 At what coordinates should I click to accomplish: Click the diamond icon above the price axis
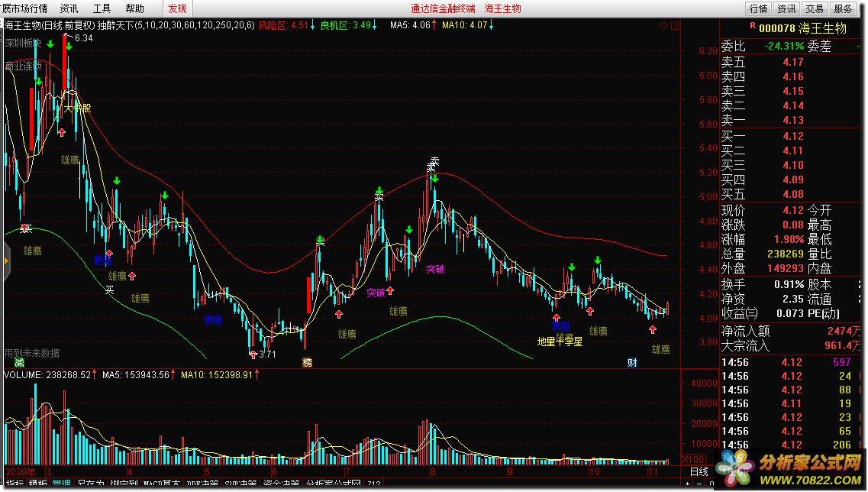[663, 25]
